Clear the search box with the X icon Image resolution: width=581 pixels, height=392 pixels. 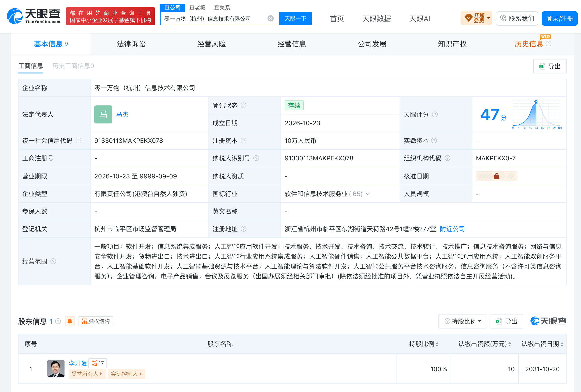click(x=270, y=18)
